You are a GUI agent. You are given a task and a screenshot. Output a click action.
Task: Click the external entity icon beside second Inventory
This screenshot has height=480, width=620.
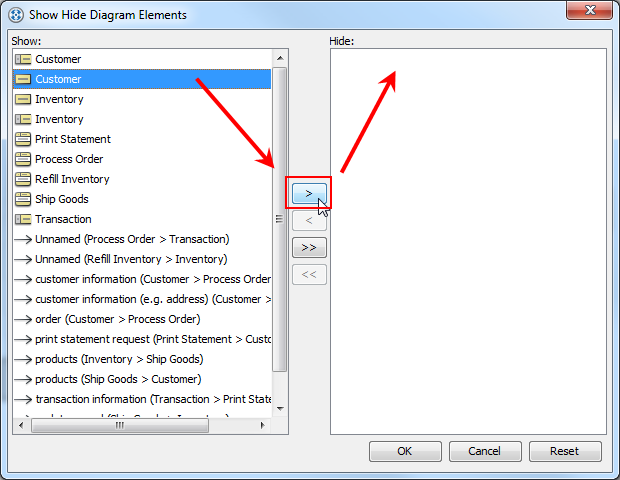tap(23, 119)
